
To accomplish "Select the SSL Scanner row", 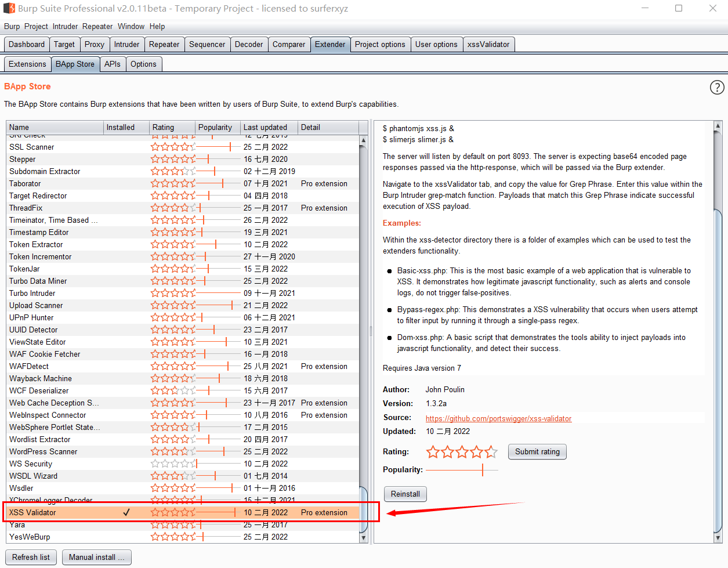I will pyautogui.click(x=183, y=147).
